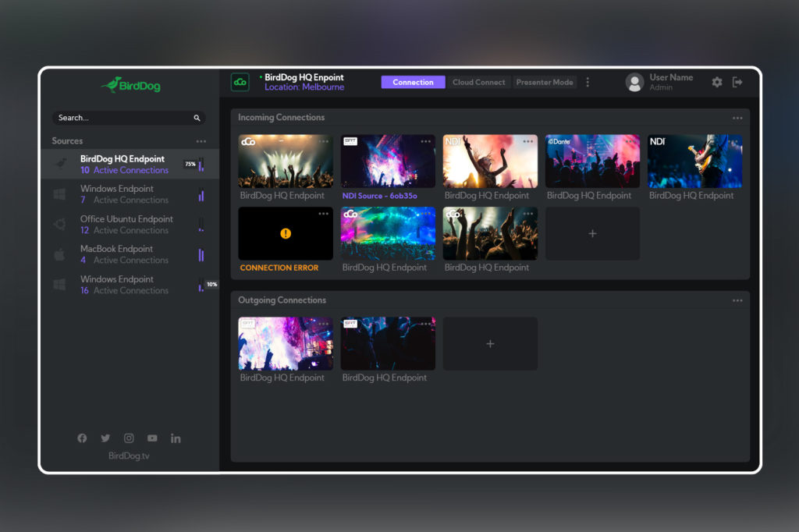
Task: Open settings gear icon
Action: coord(717,82)
